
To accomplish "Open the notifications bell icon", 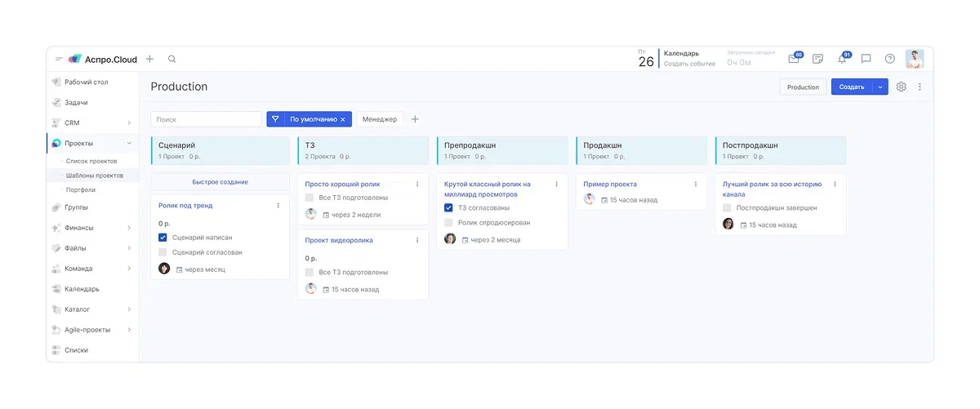I will (842, 59).
